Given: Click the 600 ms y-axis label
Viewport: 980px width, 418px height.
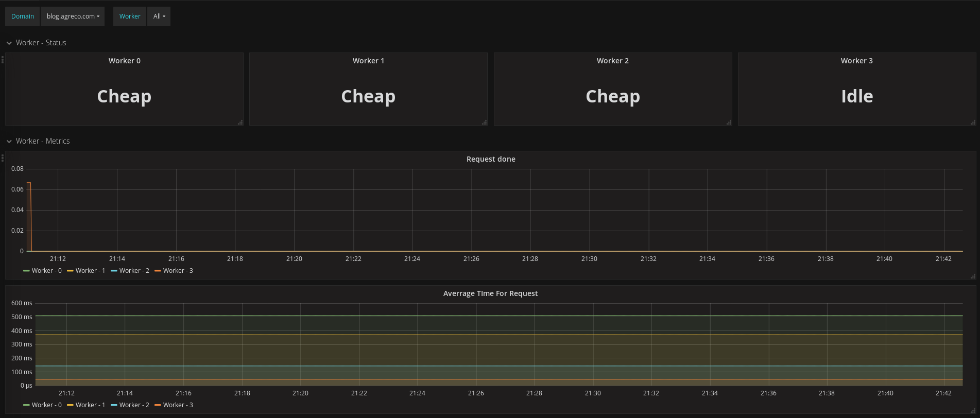Looking at the screenshot, I should tap(22, 303).
